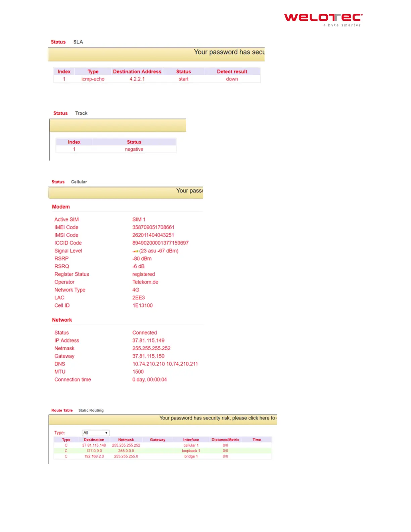Select the gateway 37.81.115.150
This screenshot has width=411, height=532.
click(x=148, y=356)
